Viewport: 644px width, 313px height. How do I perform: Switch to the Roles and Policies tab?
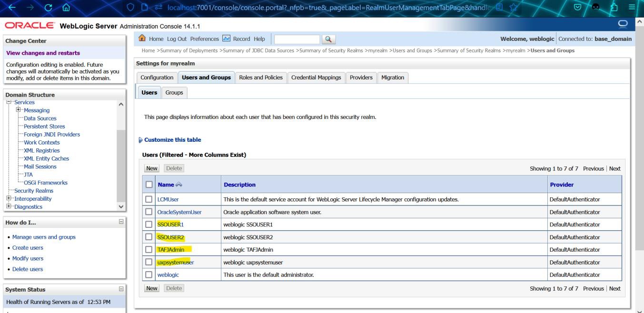[x=261, y=78]
